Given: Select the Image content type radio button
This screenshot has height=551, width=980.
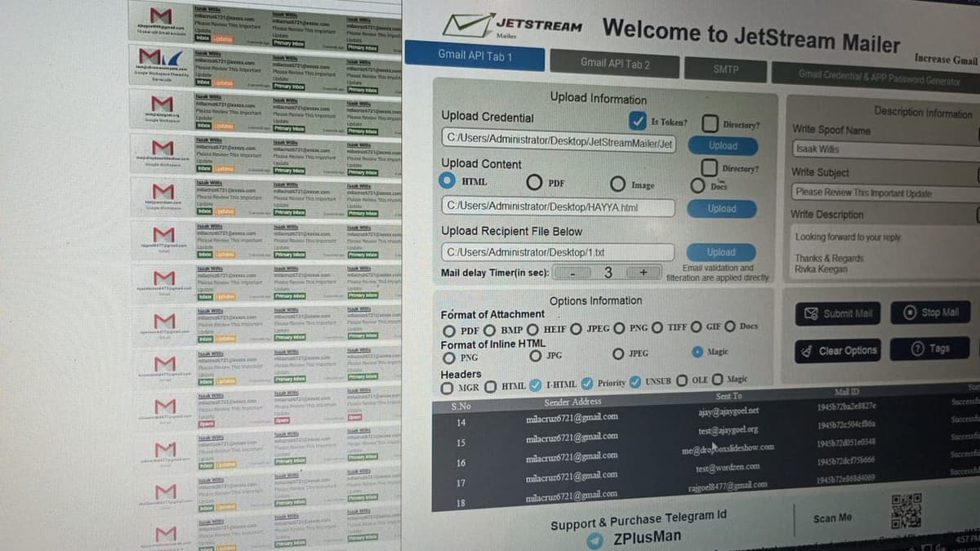Looking at the screenshot, I should pos(618,185).
